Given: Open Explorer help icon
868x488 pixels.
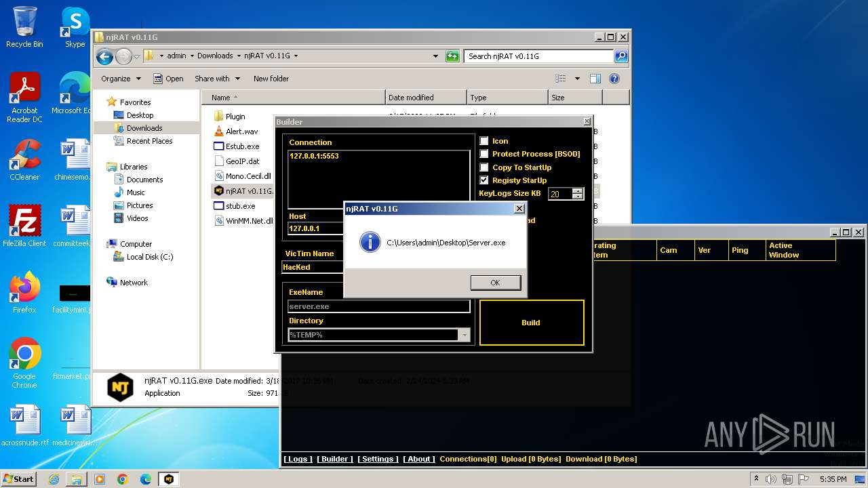Looking at the screenshot, I should click(x=614, y=79).
